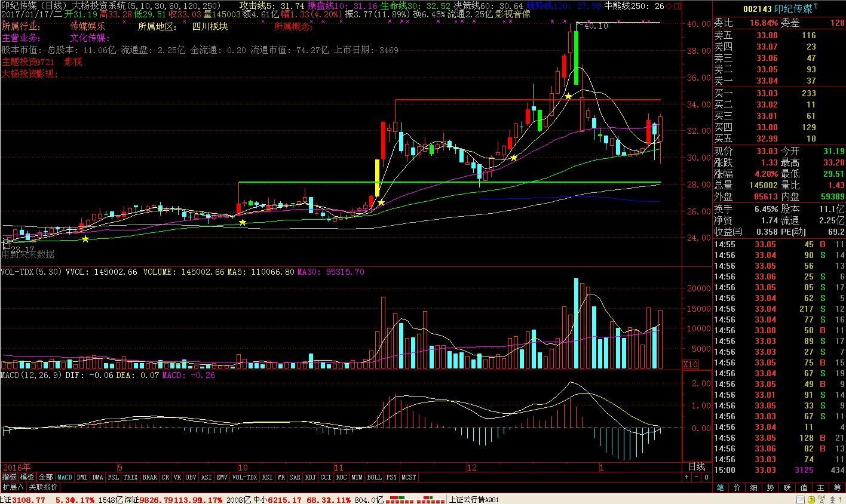Select the 势 trend tab

click(771, 487)
